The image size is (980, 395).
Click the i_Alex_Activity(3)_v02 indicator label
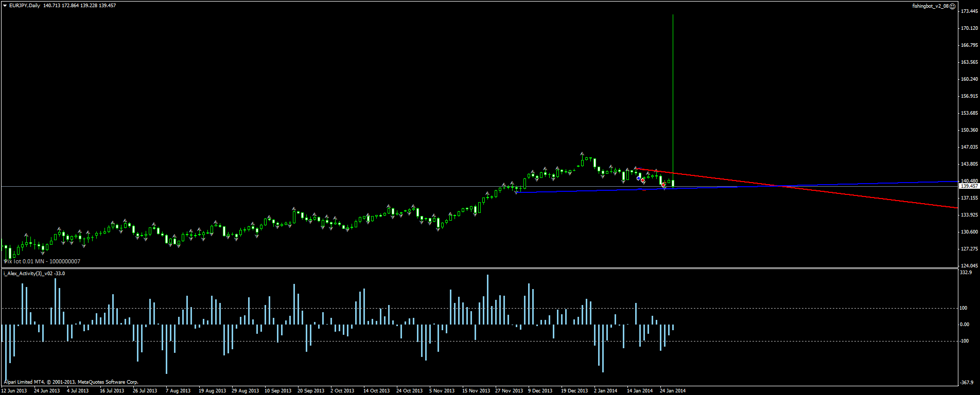(34, 273)
